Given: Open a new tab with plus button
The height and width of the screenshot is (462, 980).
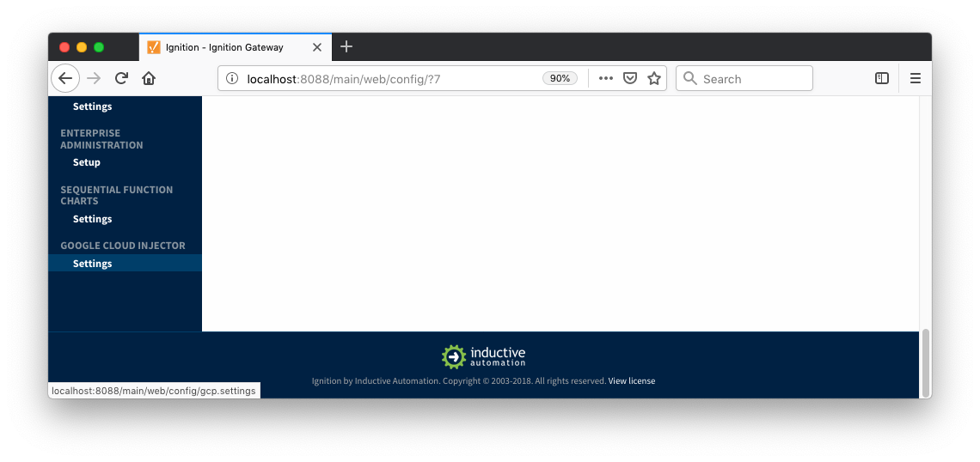Looking at the screenshot, I should (x=346, y=46).
